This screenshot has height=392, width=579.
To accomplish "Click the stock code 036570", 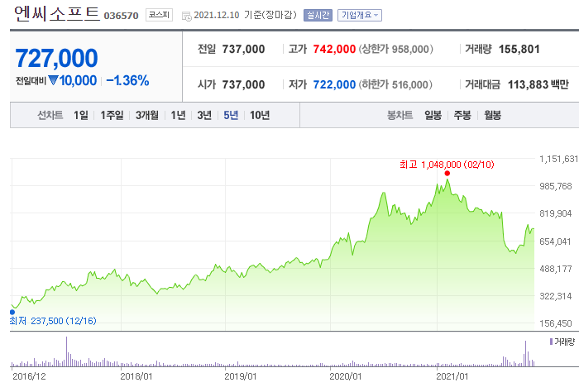I will pyautogui.click(x=121, y=16).
